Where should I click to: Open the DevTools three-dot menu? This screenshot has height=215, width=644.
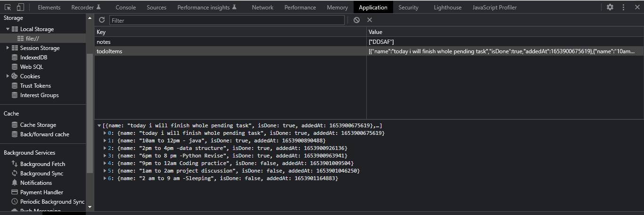(624, 7)
